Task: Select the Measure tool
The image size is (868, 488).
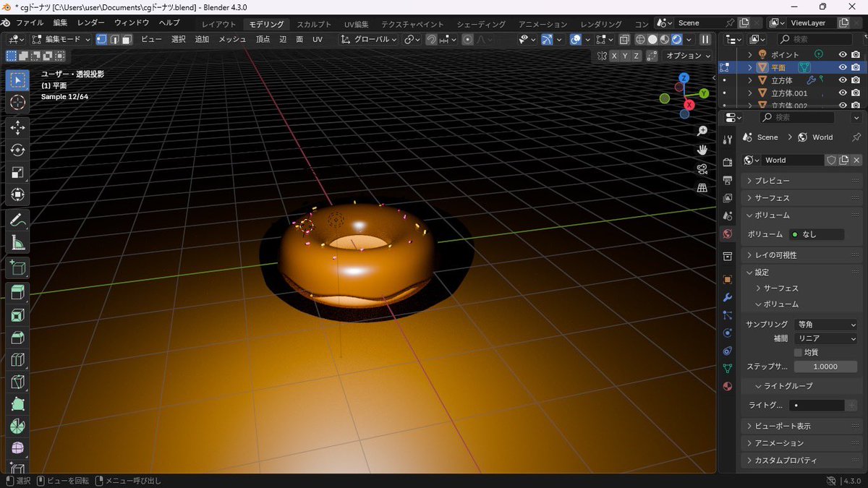Action: pyautogui.click(x=18, y=243)
